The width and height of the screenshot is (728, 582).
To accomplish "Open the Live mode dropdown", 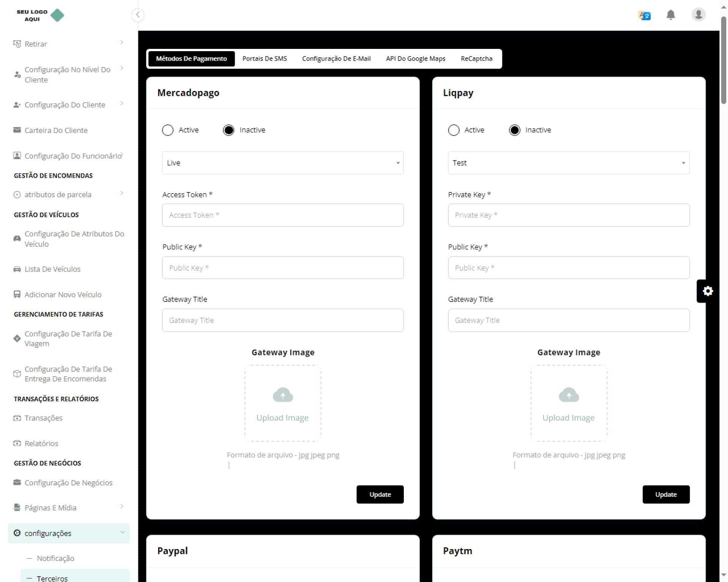I will pos(282,163).
